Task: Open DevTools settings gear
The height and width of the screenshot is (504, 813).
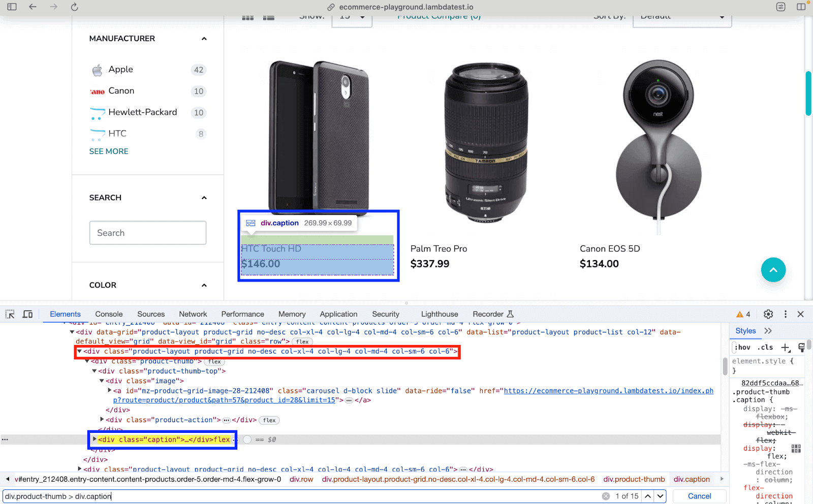Action: point(768,314)
